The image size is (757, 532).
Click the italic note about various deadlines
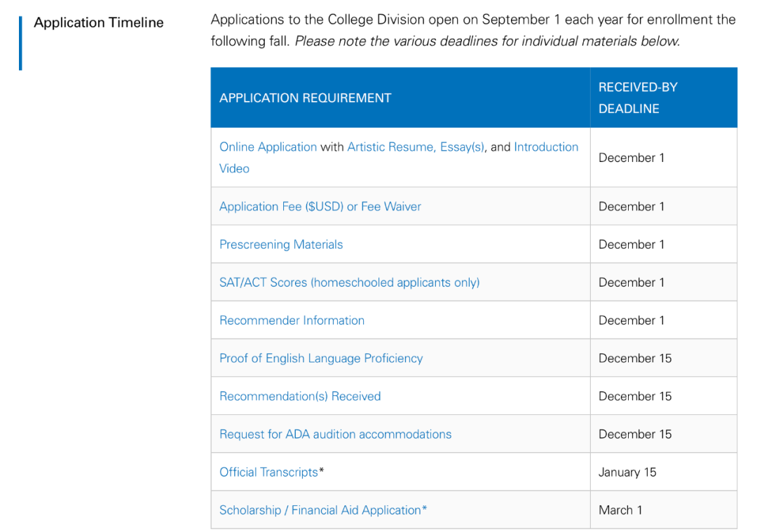487,41
